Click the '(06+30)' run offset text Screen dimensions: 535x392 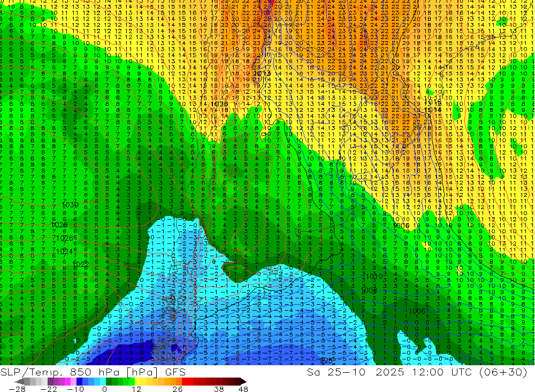pyautogui.click(x=503, y=372)
